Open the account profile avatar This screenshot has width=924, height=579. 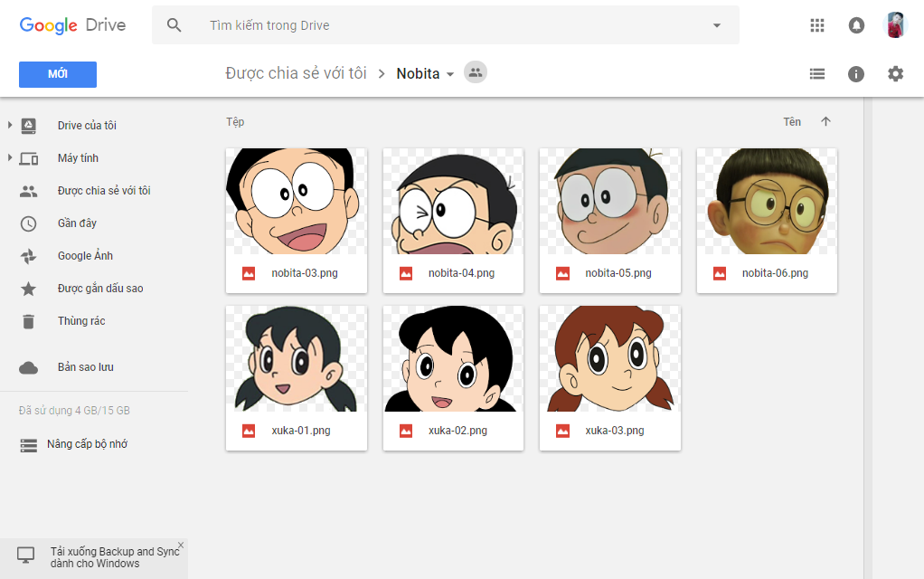pyautogui.click(x=895, y=25)
